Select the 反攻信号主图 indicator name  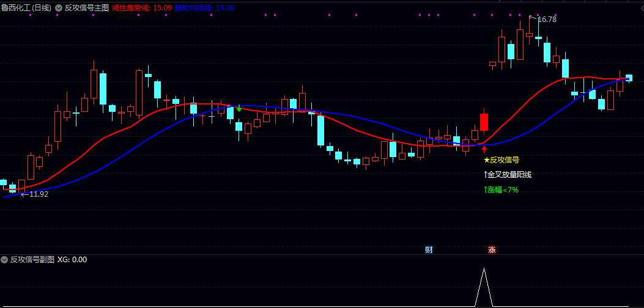87,7
